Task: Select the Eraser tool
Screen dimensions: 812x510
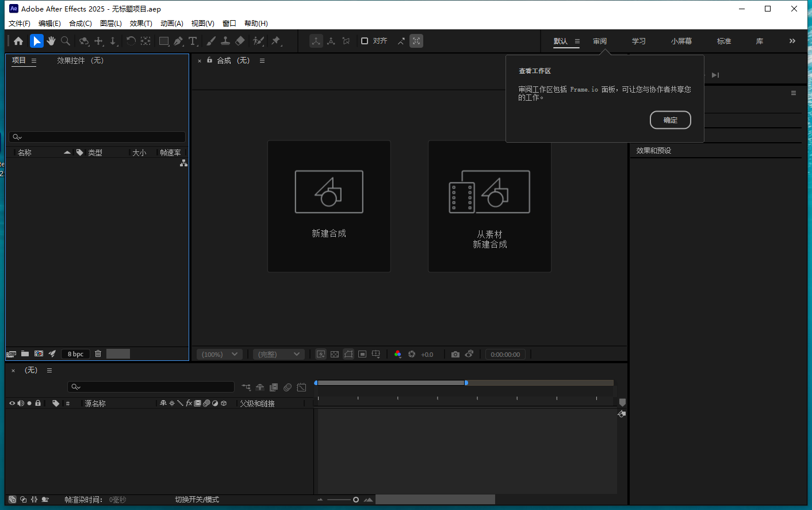Action: pyautogui.click(x=240, y=41)
